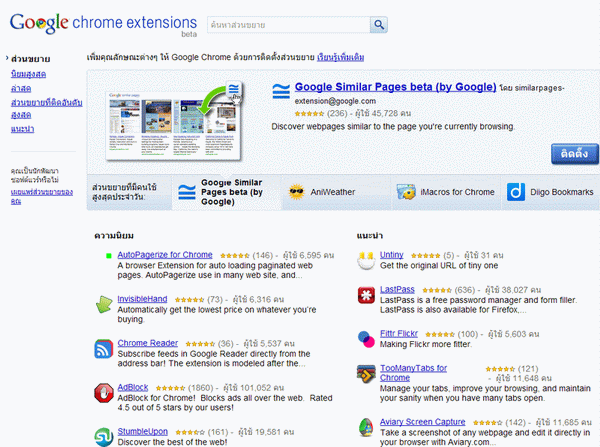This screenshot has height=447, width=600.
Task: Click the Similar Pages icon in daily top strip
Action: click(x=187, y=192)
